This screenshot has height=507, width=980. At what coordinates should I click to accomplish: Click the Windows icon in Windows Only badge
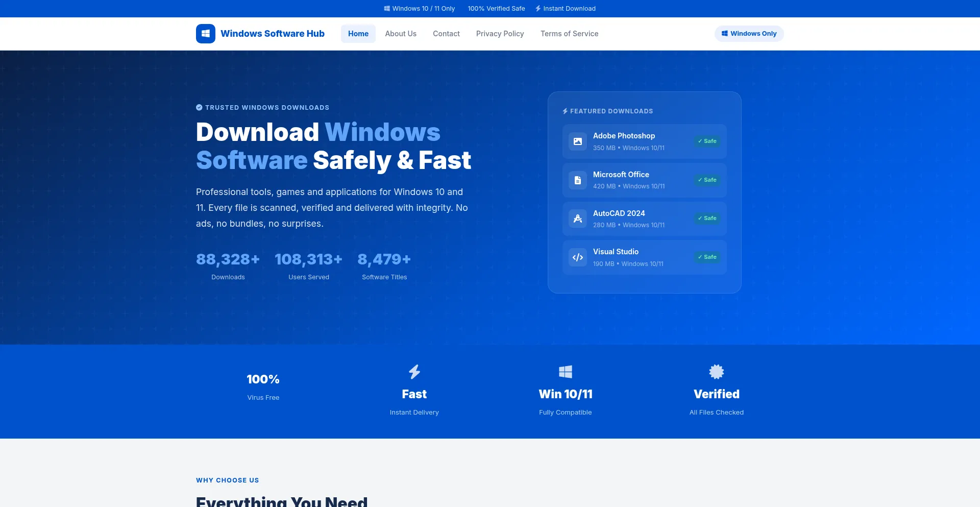[725, 34]
